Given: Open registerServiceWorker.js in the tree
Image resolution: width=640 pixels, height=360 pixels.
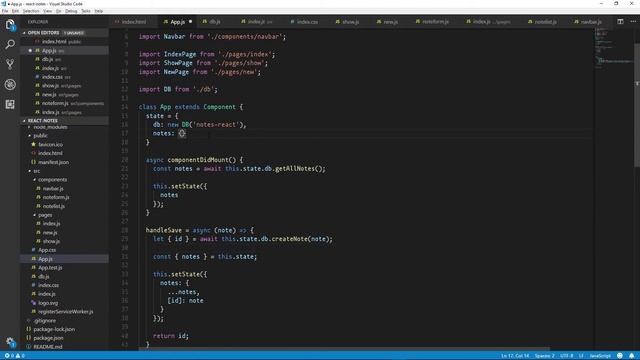Looking at the screenshot, I should 65,311.
